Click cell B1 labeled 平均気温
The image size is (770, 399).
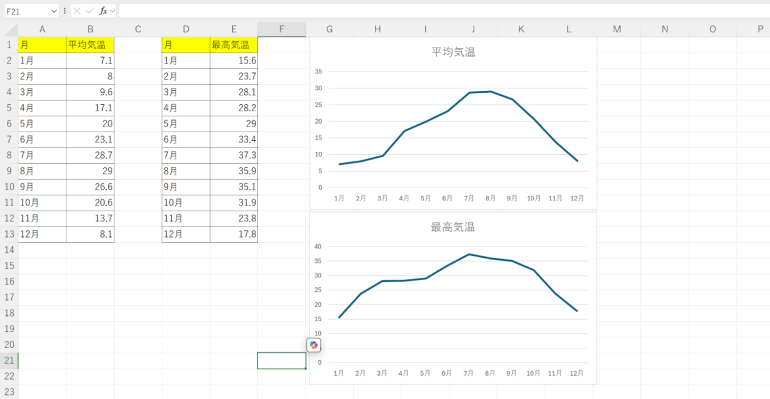click(90, 45)
